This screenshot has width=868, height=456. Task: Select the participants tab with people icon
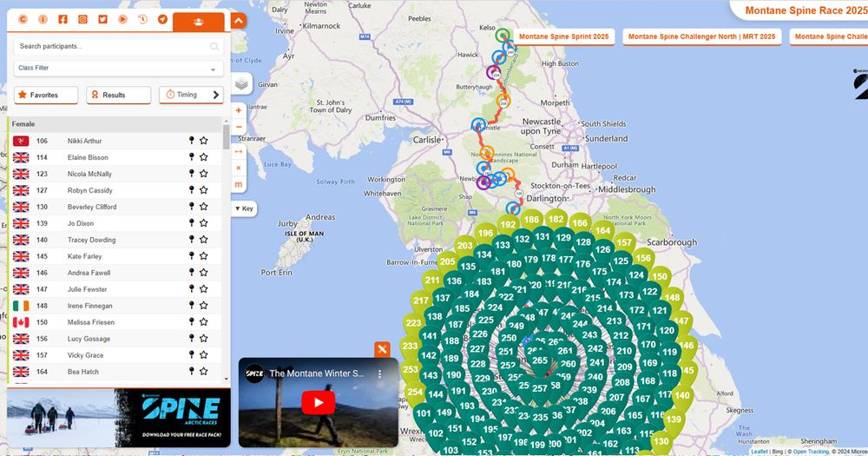click(x=199, y=22)
